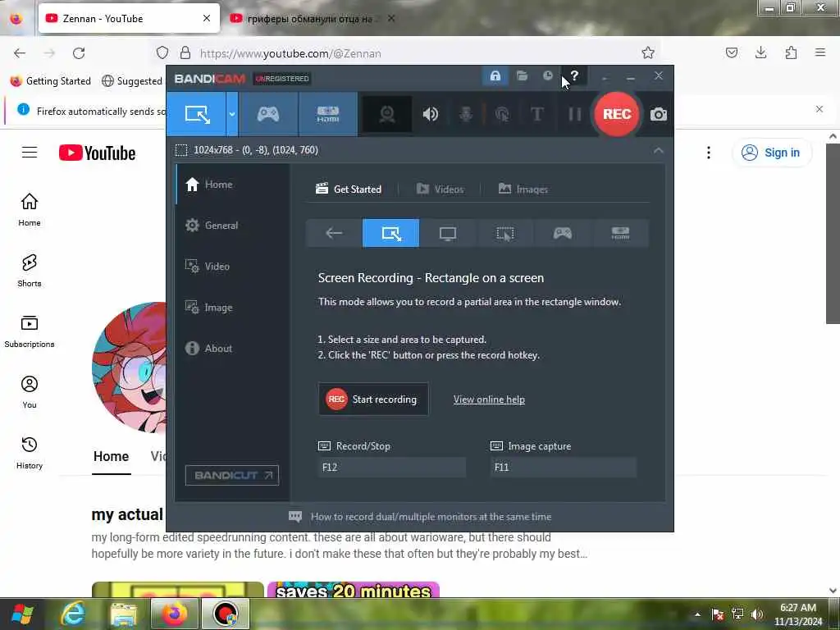Viewport: 840px width, 630px height.
Task: Click the BANDICUT button
Action: click(232, 475)
